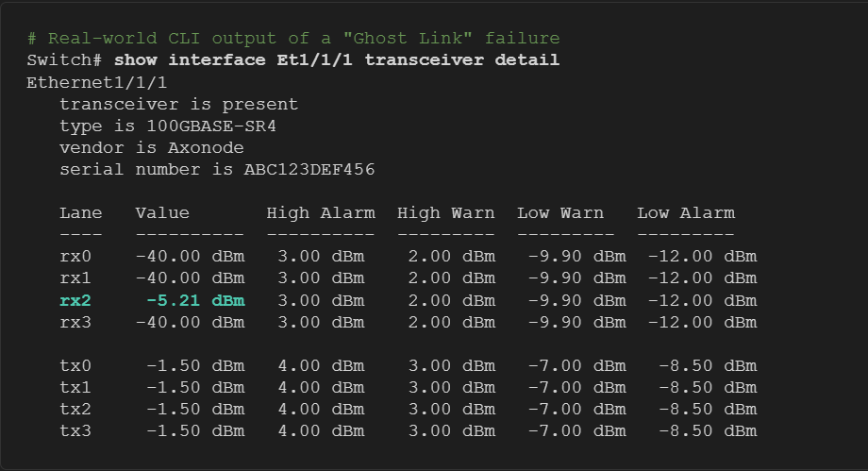Click the "Low Alarm" column header
Screen dimensions: 868x471
pos(686,212)
